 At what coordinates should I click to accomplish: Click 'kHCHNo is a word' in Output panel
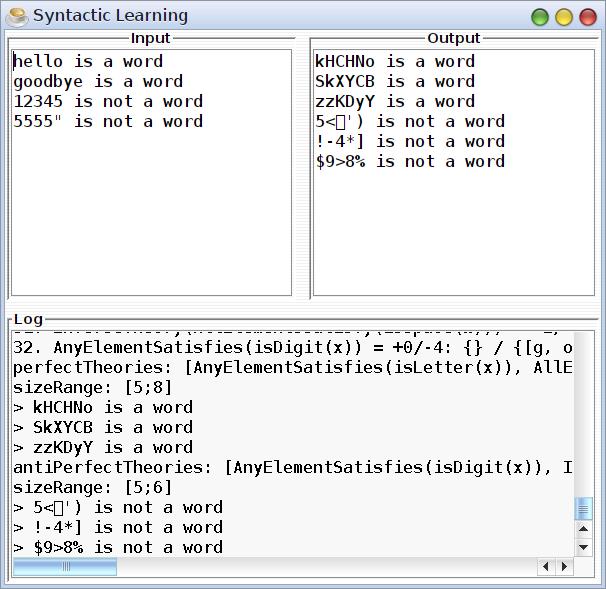click(x=395, y=61)
